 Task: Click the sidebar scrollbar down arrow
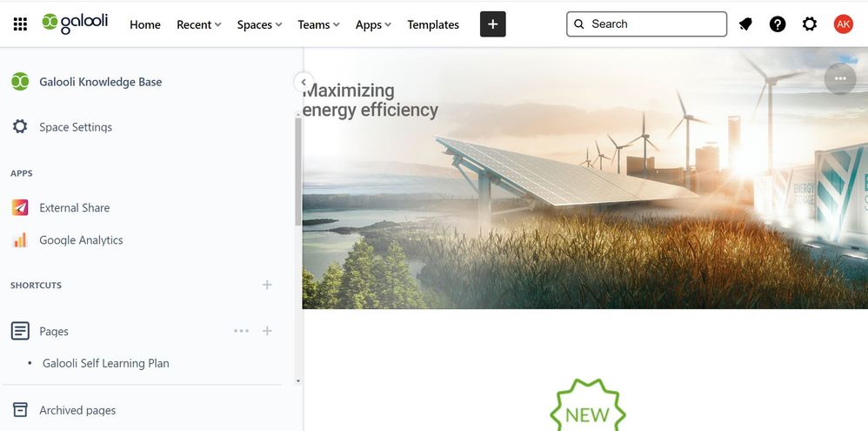[x=298, y=381]
